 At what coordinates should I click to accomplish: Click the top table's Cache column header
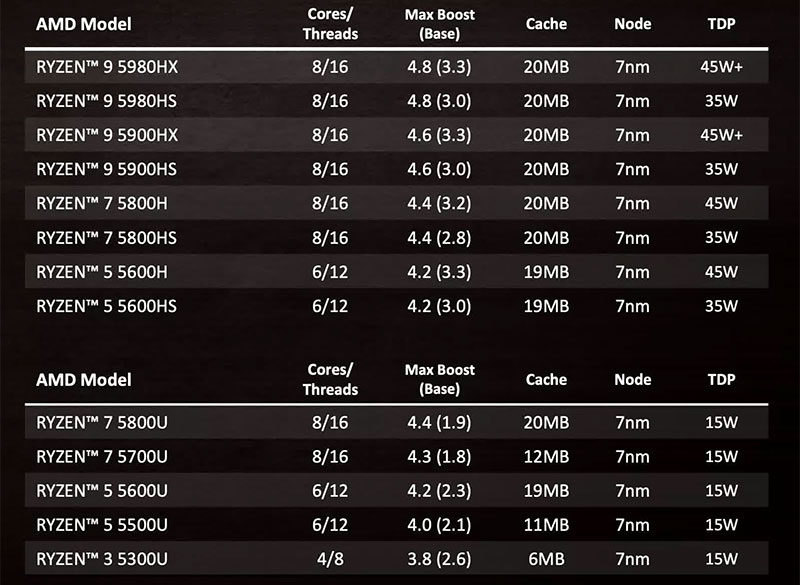coord(546,24)
